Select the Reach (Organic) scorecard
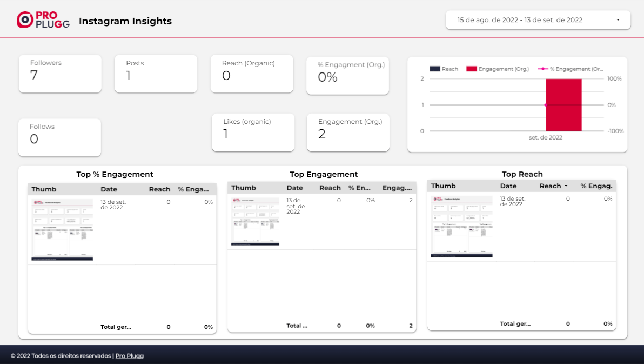The image size is (644, 364). point(252,74)
